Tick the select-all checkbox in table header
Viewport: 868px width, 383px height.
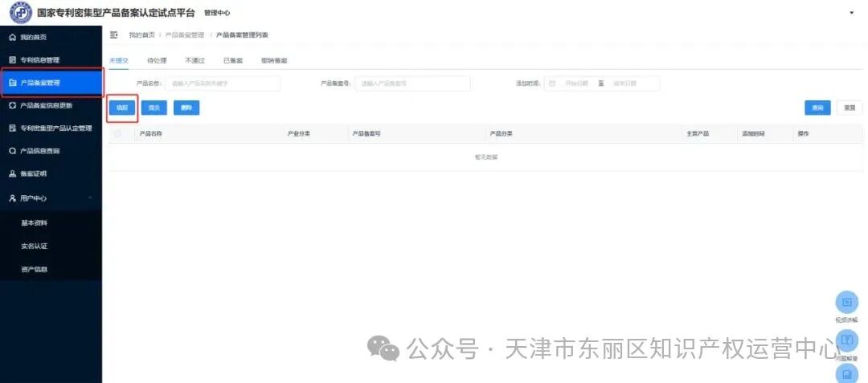pos(118,134)
